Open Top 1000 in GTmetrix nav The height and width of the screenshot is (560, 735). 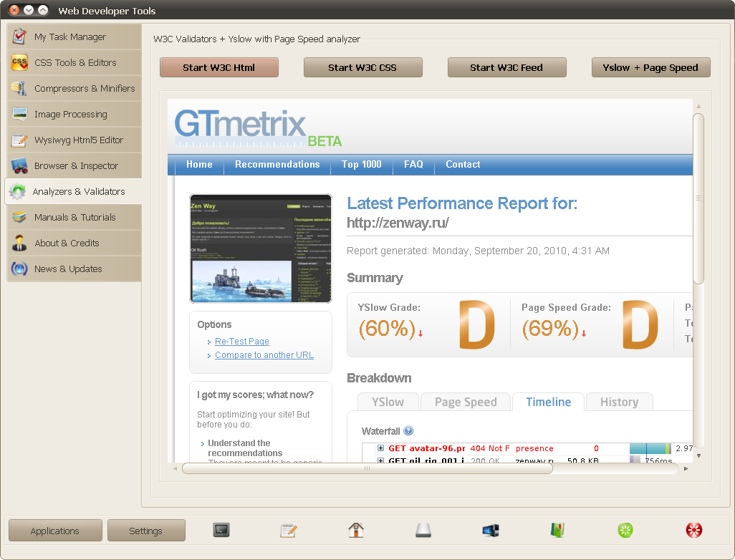pyautogui.click(x=361, y=165)
